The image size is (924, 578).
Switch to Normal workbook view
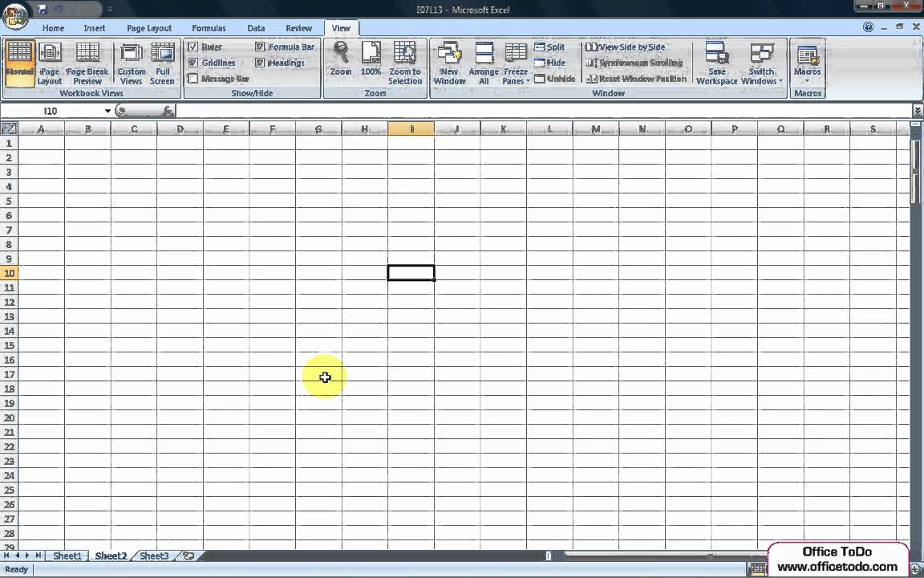[x=19, y=63]
